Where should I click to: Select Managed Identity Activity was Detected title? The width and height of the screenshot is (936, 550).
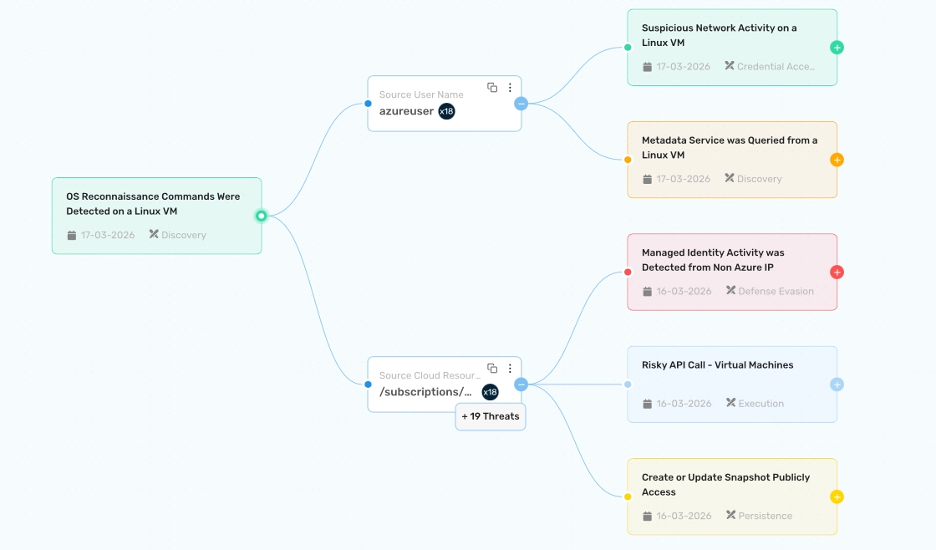tap(713, 260)
